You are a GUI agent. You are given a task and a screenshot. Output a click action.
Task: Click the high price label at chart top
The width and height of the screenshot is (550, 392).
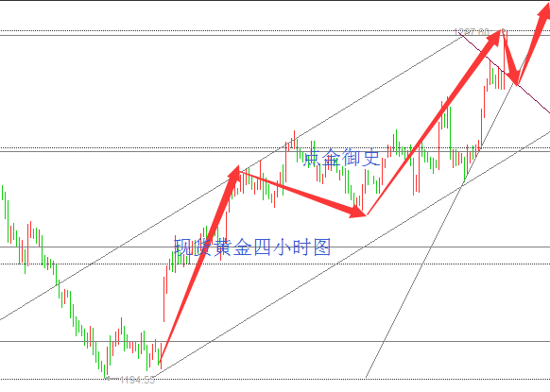pyautogui.click(x=472, y=32)
